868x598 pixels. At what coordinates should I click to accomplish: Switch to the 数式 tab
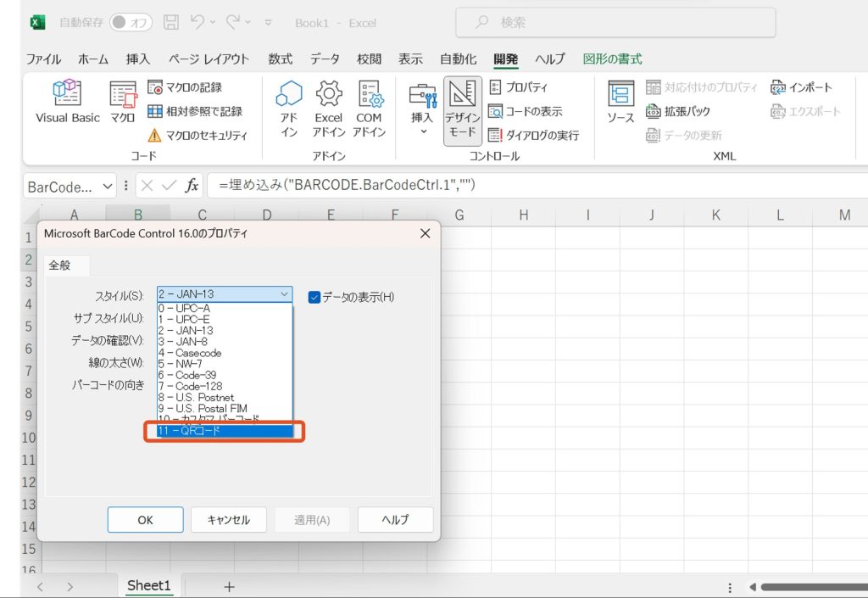pos(280,59)
